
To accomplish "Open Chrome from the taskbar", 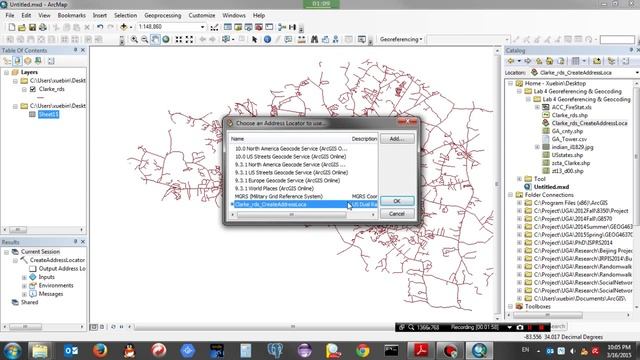I will pyautogui.click(x=362, y=351).
